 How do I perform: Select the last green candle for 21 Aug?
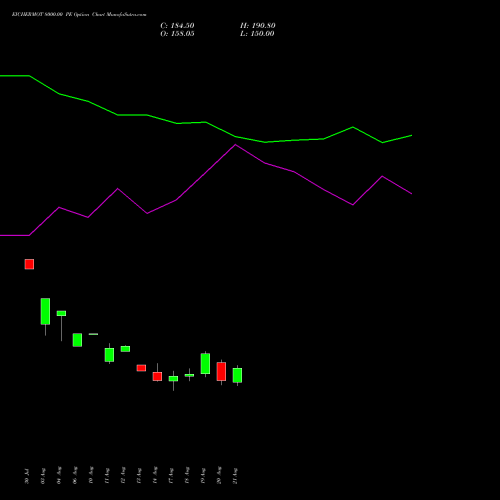pos(237,375)
